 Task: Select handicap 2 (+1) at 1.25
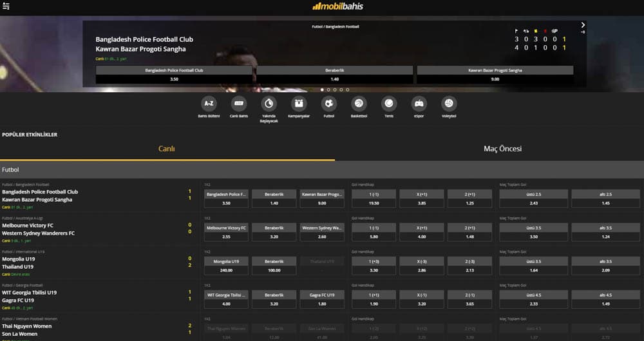point(470,199)
